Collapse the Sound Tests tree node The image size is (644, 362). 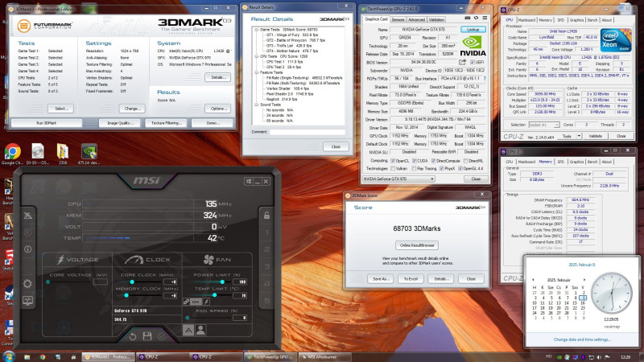256,105
